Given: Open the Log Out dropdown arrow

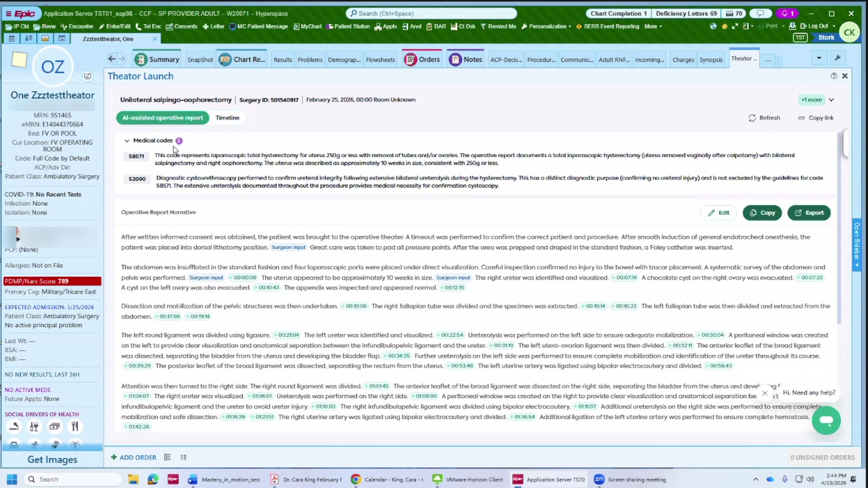Looking at the screenshot, I should pos(833,26).
